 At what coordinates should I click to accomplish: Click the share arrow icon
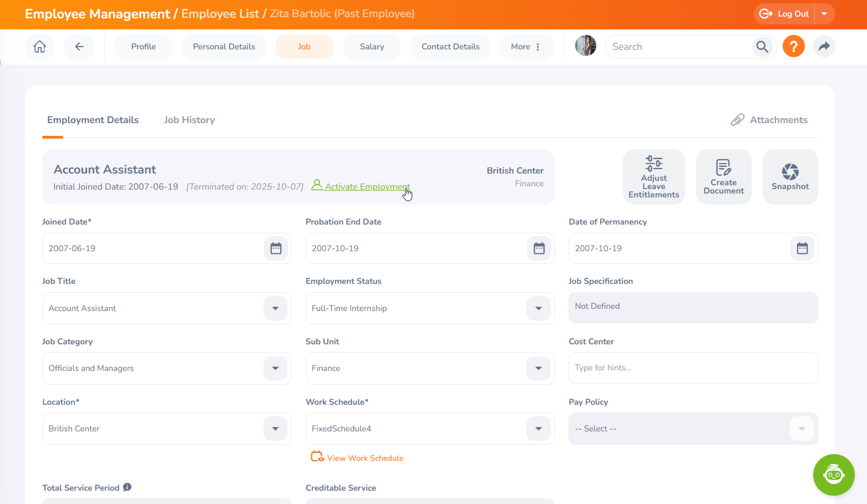pyautogui.click(x=824, y=47)
